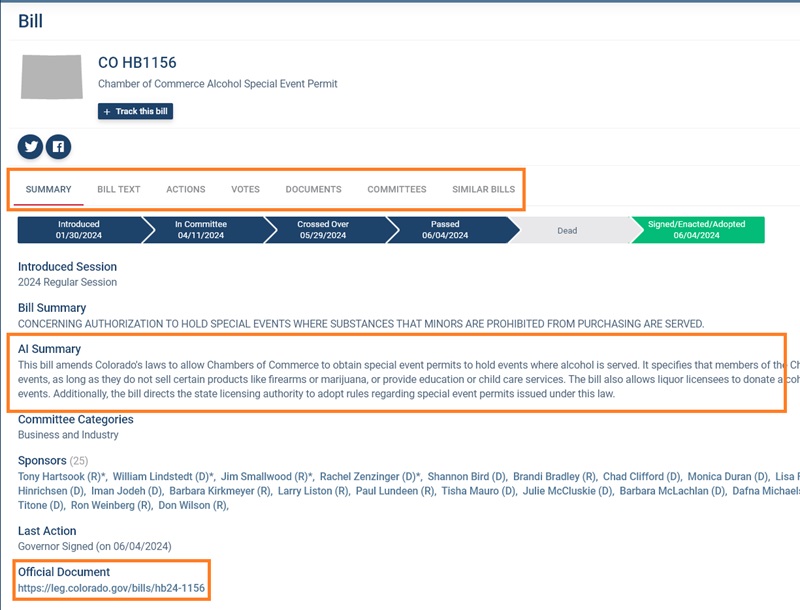This screenshot has height=610, width=800.
Task: Click the Facebook share icon
Action: pyautogui.click(x=59, y=147)
